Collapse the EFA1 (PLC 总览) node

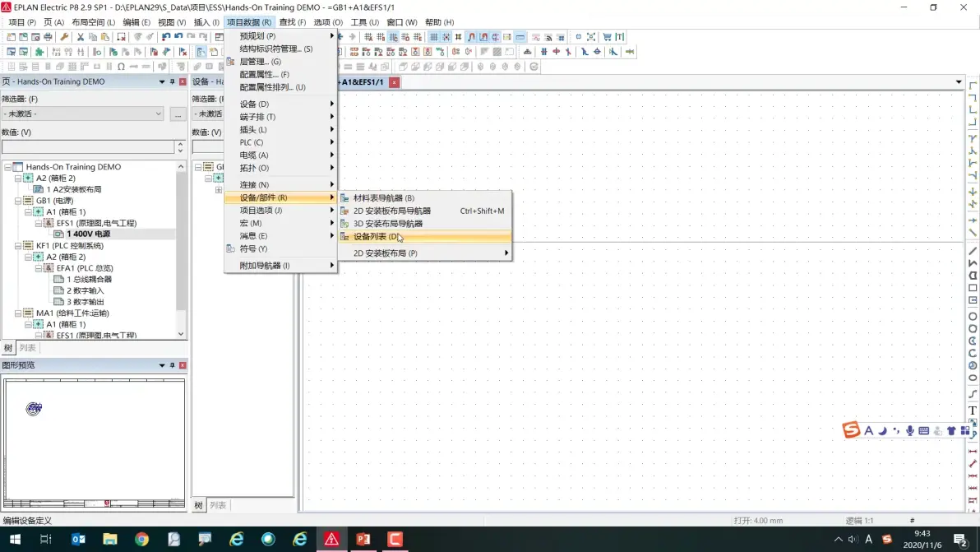pos(38,268)
